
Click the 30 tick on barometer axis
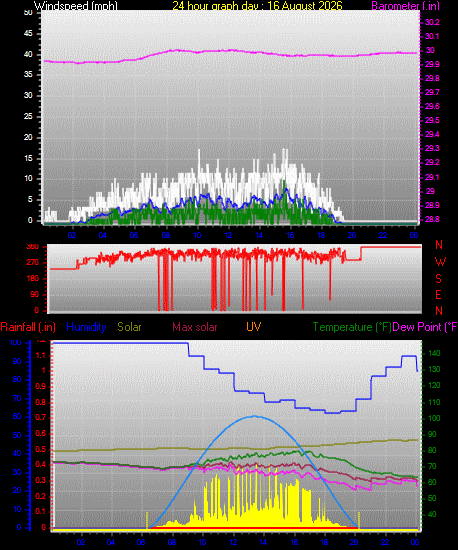click(x=430, y=50)
